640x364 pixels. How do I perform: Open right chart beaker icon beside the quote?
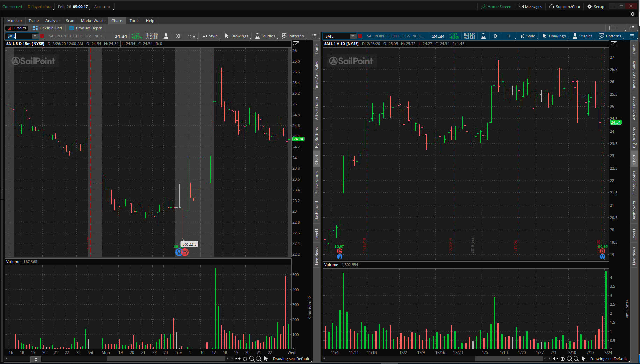tap(483, 36)
